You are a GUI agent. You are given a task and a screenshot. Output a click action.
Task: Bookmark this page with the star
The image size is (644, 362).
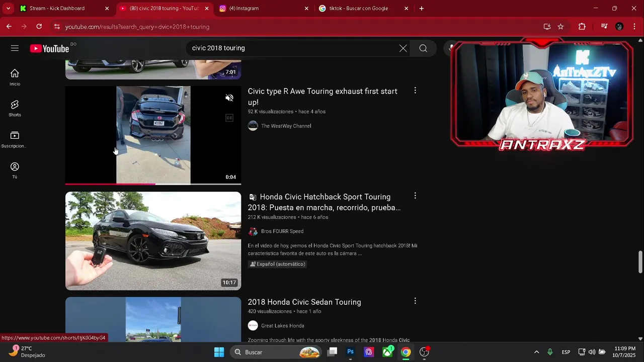tap(560, 27)
